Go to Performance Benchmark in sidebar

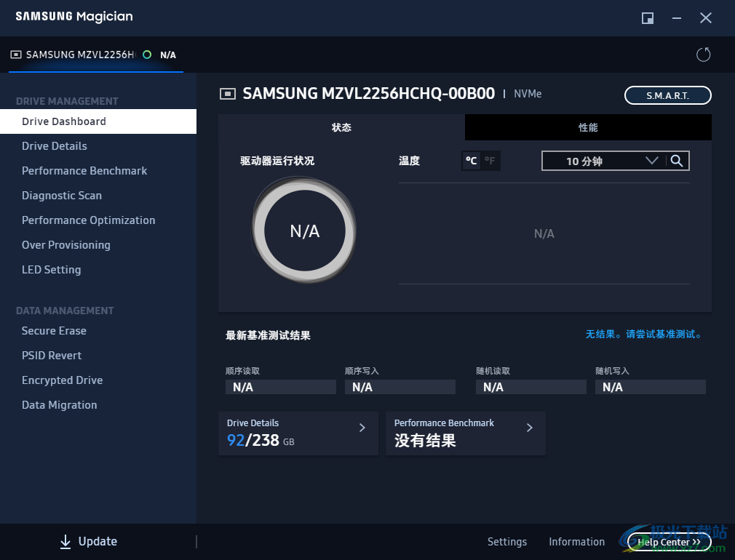click(x=98, y=171)
